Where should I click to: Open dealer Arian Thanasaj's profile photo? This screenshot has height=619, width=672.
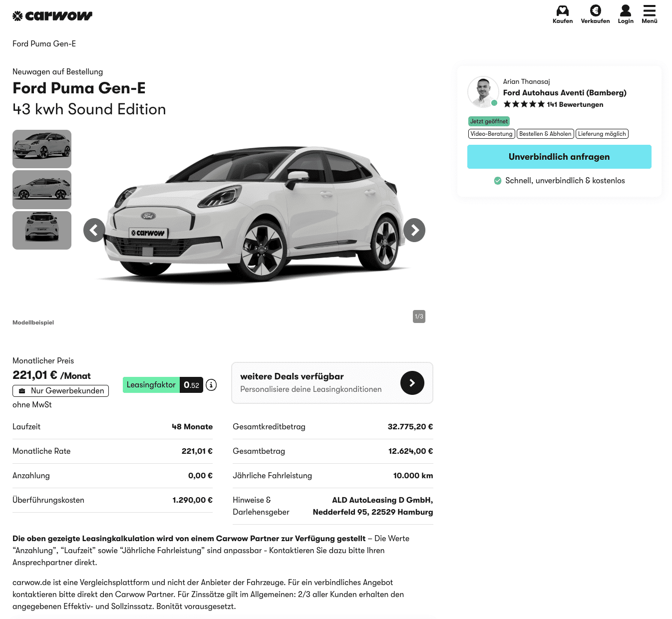click(x=483, y=92)
